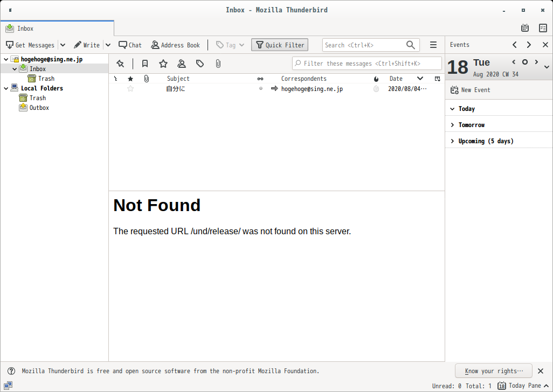Click the Unread: 0 status text

pyautogui.click(x=447, y=386)
